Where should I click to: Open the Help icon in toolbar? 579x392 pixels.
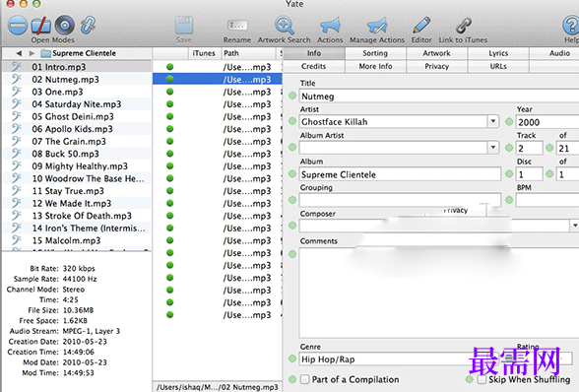[x=571, y=26]
